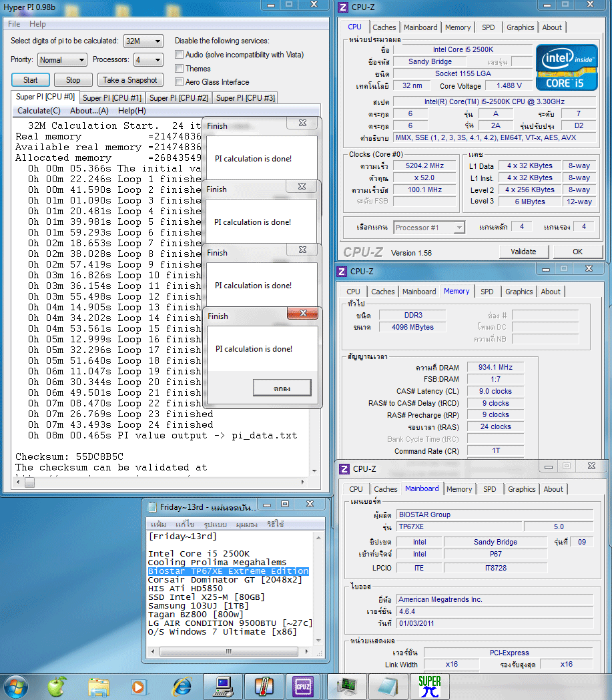This screenshot has height=700, width=612.
Task: Close the bottom Finish dialog with red X
Action: point(303,313)
